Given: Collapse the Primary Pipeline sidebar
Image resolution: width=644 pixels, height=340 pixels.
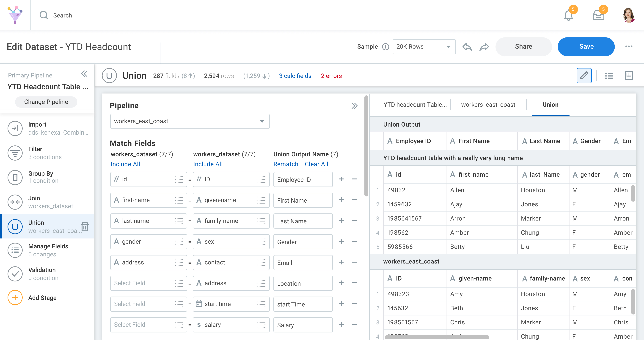Looking at the screenshot, I should point(84,74).
